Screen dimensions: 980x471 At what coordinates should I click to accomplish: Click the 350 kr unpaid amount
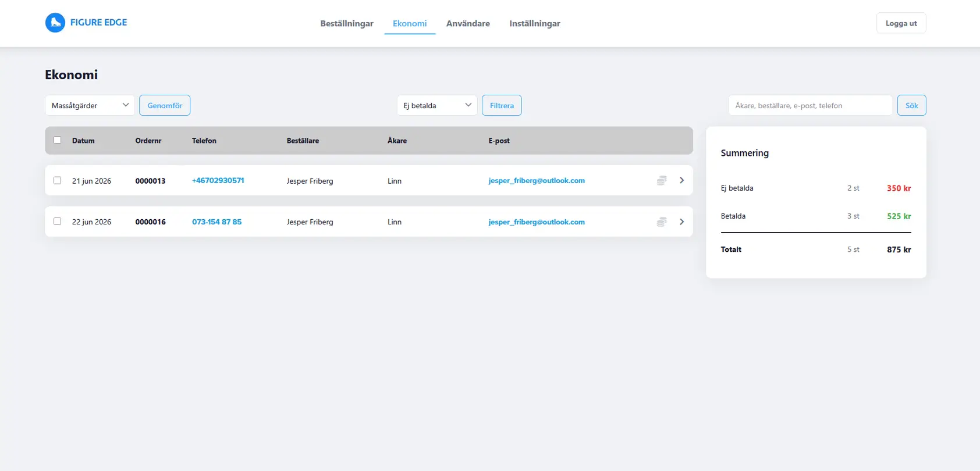click(x=899, y=188)
